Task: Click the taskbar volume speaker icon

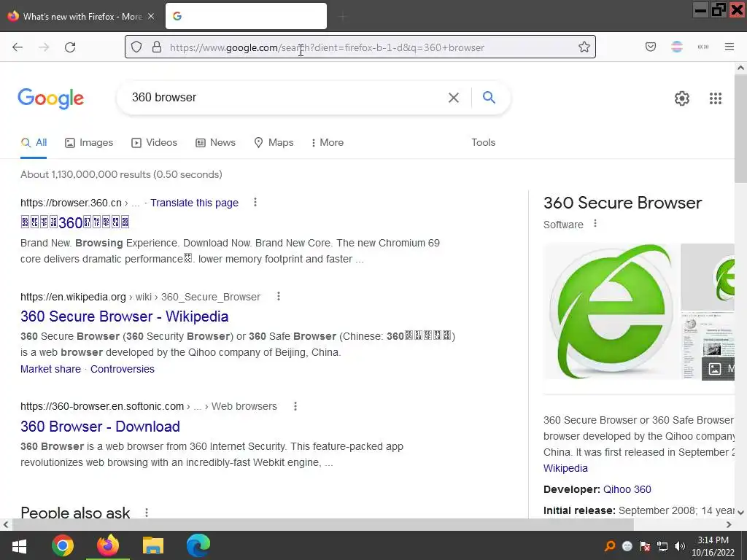Action: point(680,546)
